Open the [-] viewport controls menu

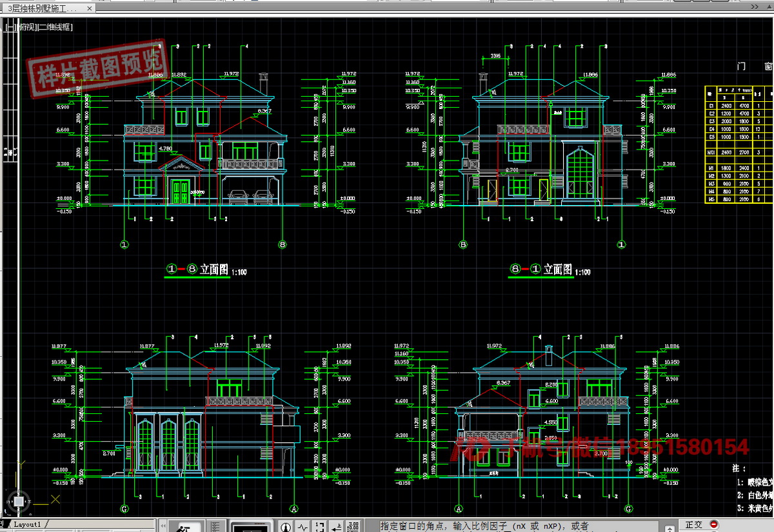(8, 27)
